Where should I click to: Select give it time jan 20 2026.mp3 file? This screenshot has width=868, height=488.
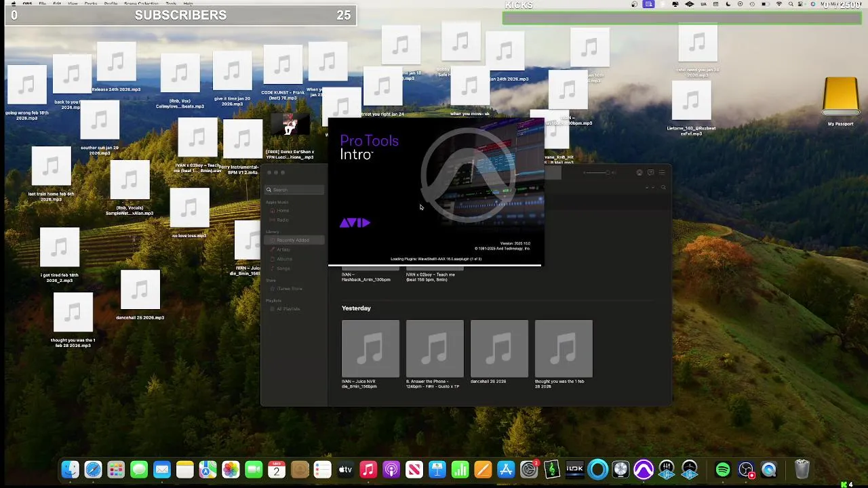(232, 78)
